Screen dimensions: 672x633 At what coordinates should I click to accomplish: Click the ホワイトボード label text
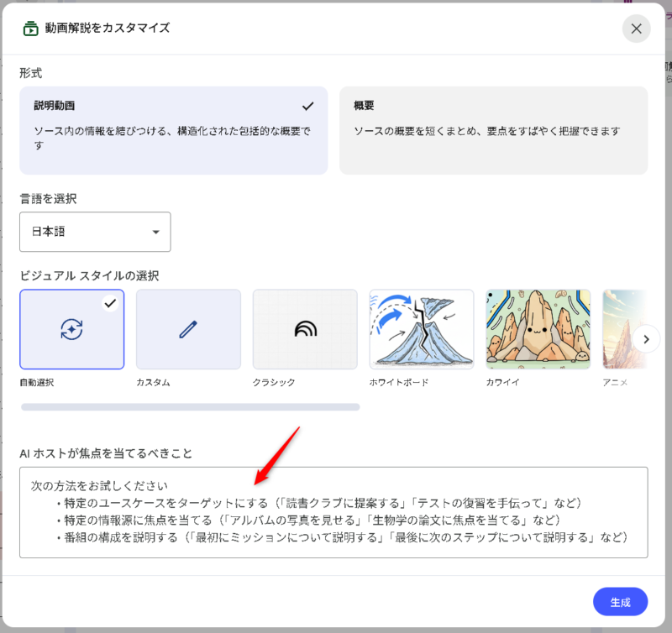point(399,382)
